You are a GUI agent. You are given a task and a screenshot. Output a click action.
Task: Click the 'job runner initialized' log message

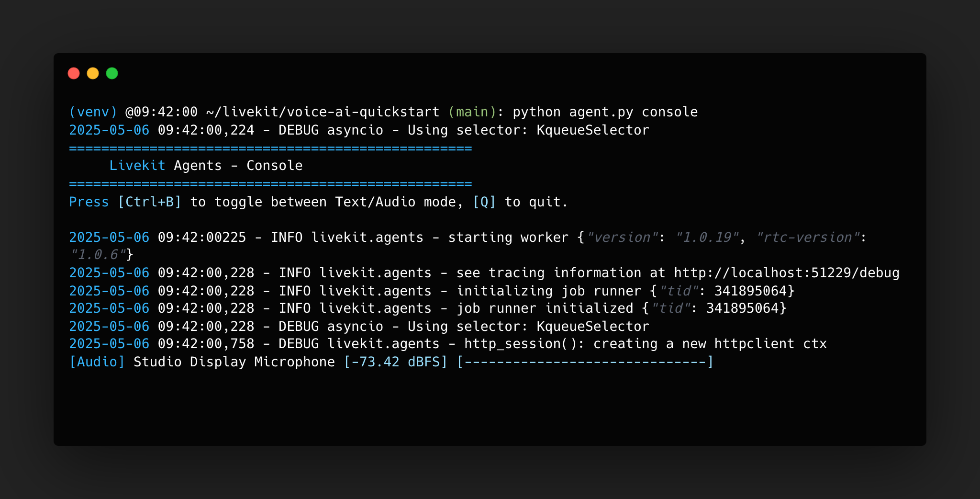(x=545, y=308)
